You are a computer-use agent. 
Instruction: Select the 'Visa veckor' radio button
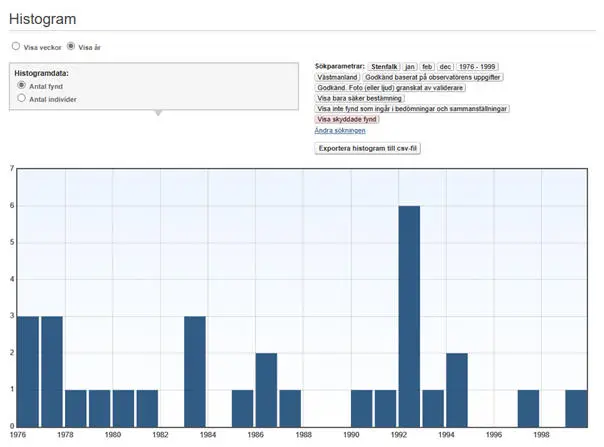point(15,47)
